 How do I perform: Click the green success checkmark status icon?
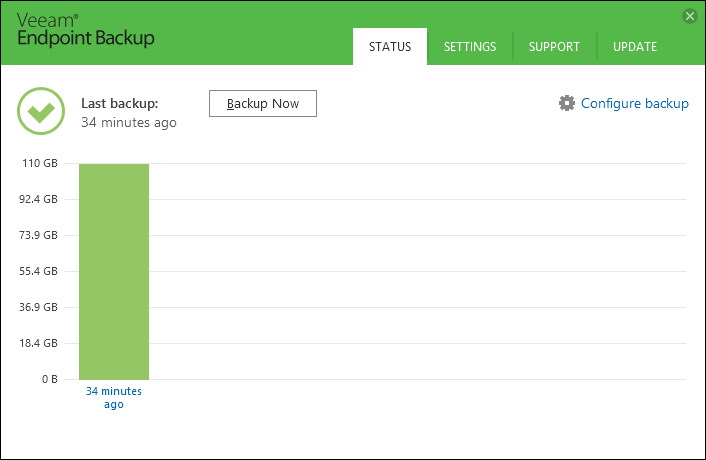coord(41,111)
